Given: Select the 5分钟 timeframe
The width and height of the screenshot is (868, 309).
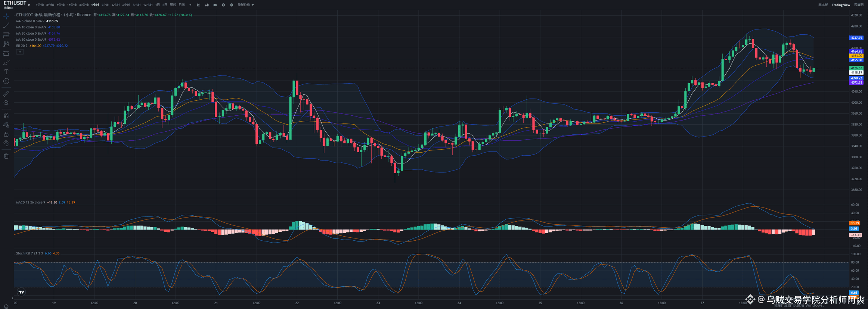Looking at the screenshot, I should pyautogui.click(x=61, y=5).
